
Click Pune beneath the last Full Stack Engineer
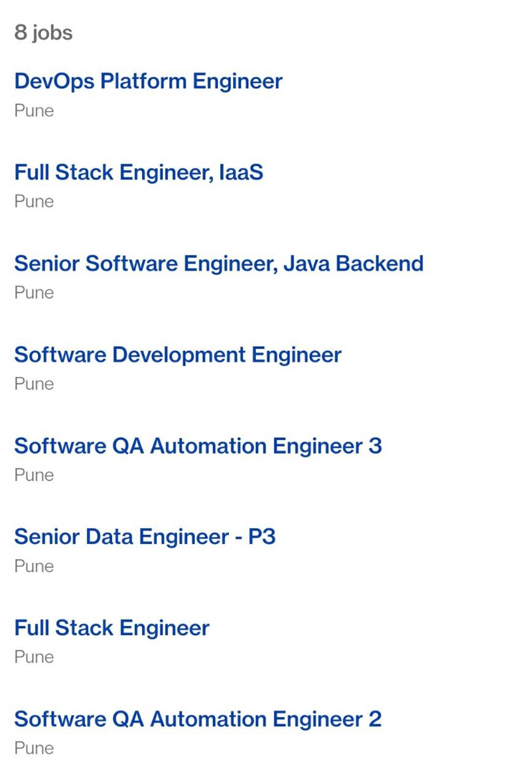[x=34, y=657]
